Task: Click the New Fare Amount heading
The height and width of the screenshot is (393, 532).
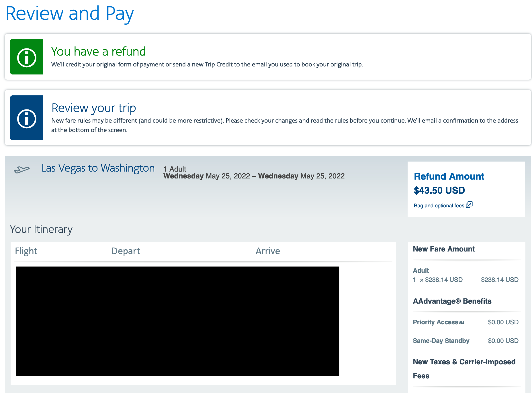Action: tap(444, 249)
